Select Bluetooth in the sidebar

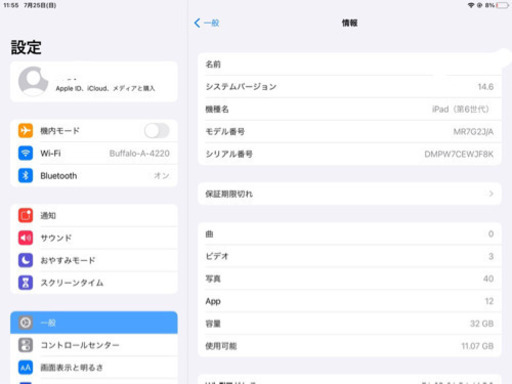tap(59, 176)
